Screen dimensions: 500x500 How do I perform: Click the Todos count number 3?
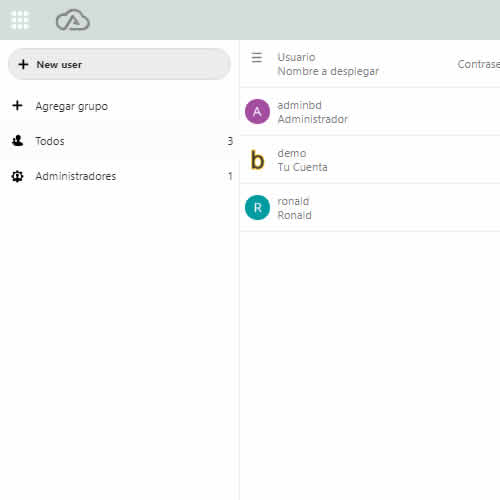tap(230, 141)
